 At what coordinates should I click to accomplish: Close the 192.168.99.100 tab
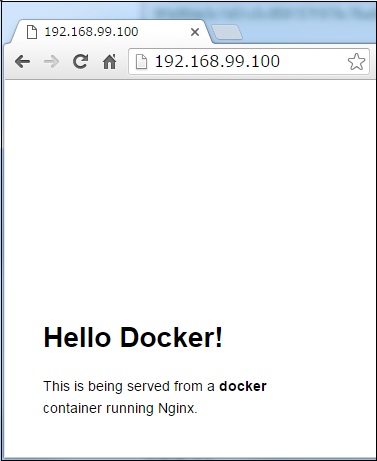pyautogui.click(x=195, y=32)
